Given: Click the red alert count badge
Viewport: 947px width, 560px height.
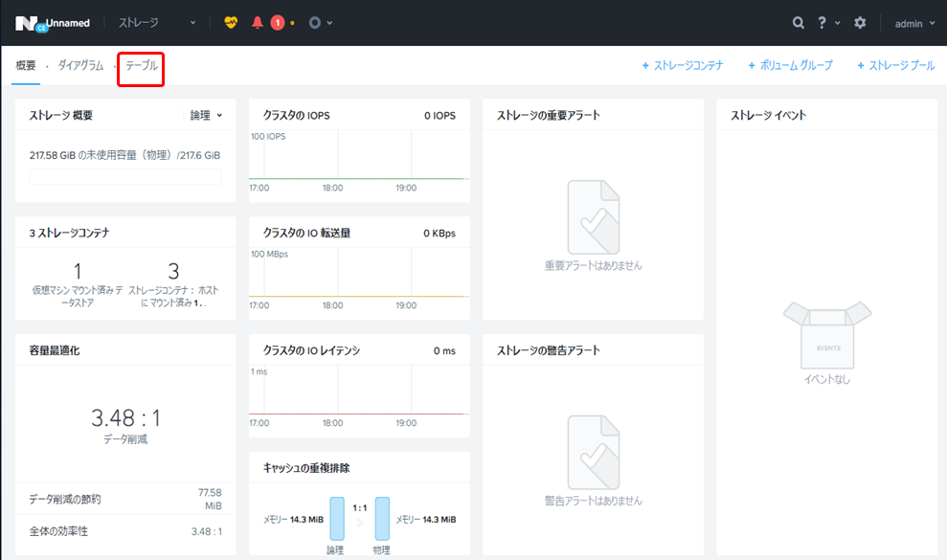Looking at the screenshot, I should click(x=278, y=23).
